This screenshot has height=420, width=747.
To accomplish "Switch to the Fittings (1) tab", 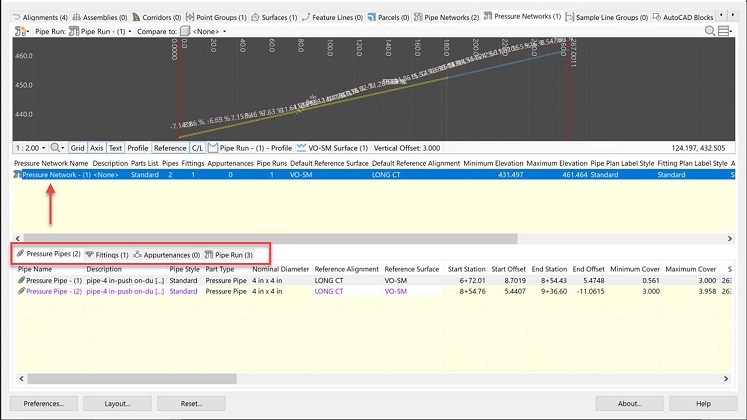I will tap(107, 255).
